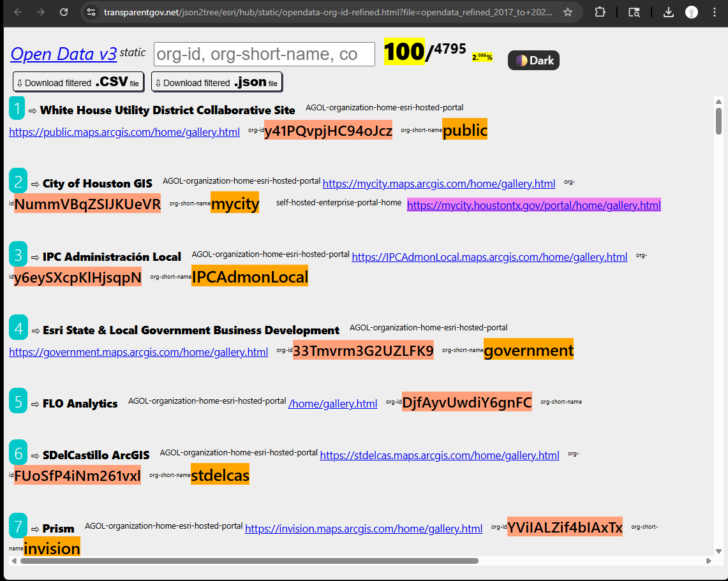The width and height of the screenshot is (728, 581).
Task: Click the scroll right arrow
Action: click(708, 561)
